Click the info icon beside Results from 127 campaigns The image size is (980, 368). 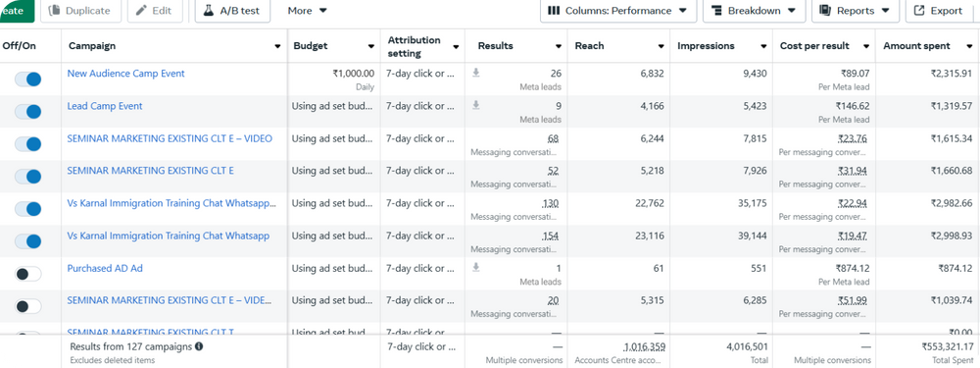[x=199, y=346]
